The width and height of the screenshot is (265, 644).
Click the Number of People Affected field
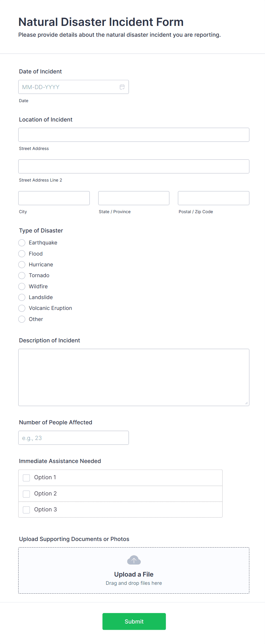(73, 438)
